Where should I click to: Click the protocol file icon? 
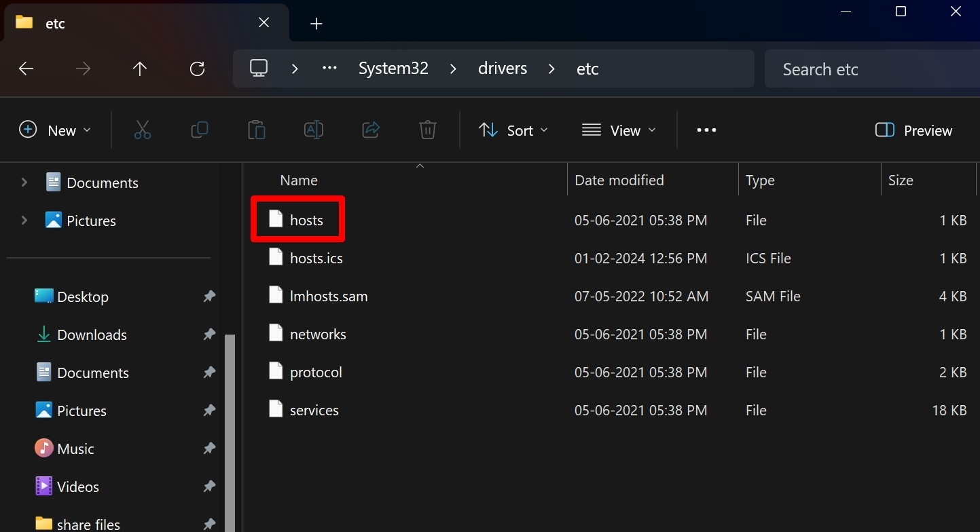275,371
